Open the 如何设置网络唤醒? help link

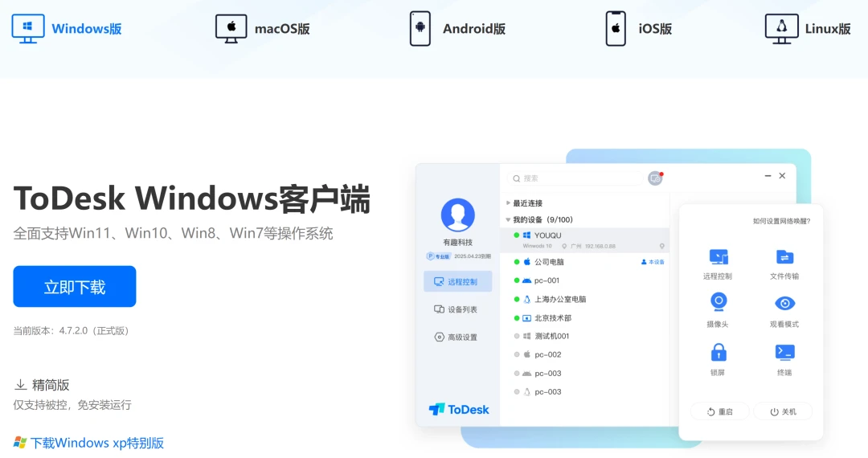pos(781,221)
